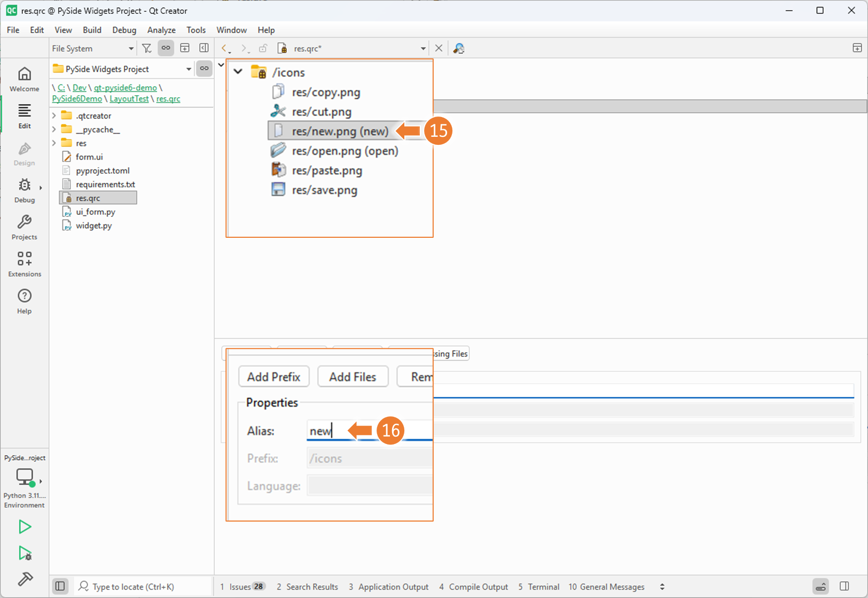Open the Analyze menu
The image size is (868, 598).
(161, 30)
